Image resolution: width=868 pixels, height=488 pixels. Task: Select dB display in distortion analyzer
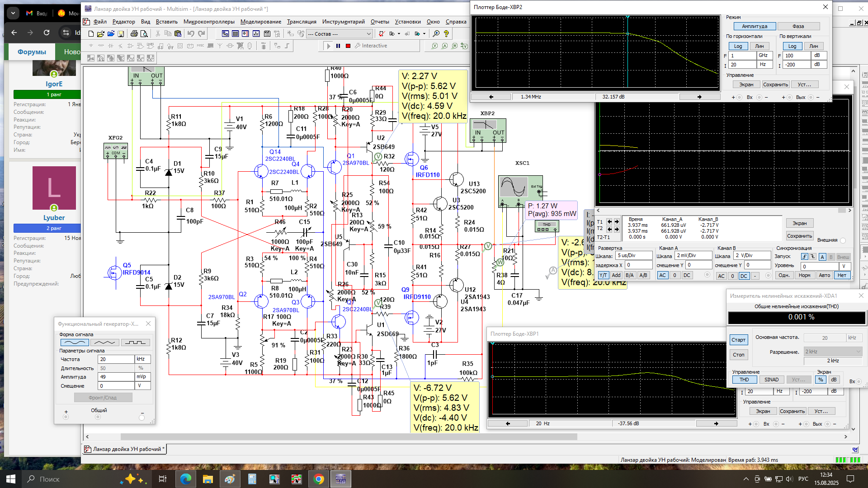(834, 380)
